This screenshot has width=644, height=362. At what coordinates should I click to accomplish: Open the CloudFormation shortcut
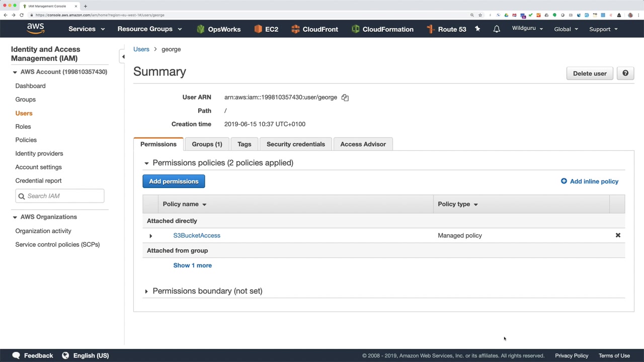click(382, 29)
